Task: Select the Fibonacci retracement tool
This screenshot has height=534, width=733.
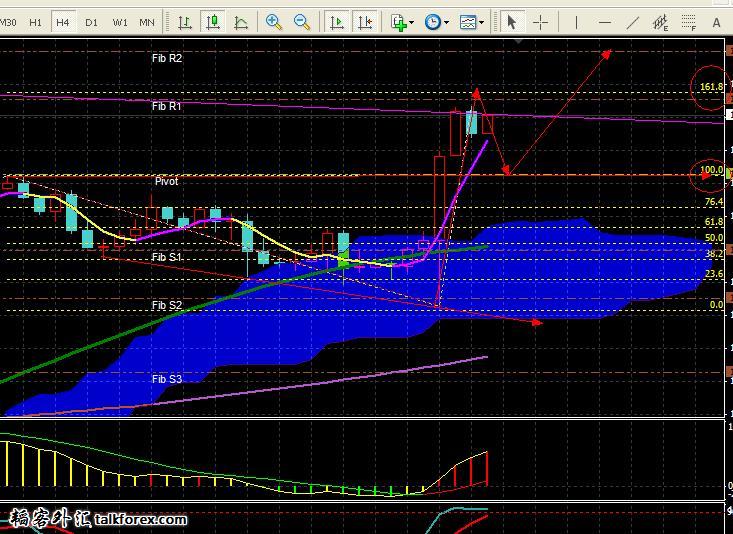Action: 688,21
